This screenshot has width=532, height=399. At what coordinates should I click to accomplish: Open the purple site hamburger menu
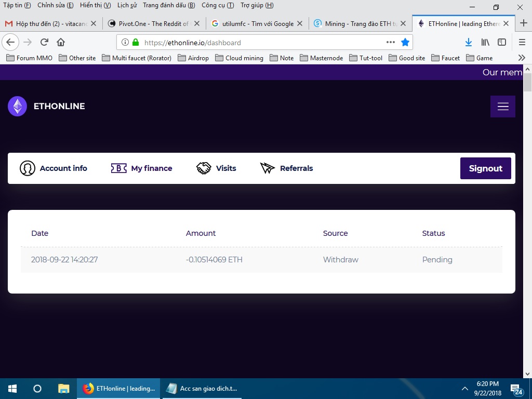coord(502,107)
